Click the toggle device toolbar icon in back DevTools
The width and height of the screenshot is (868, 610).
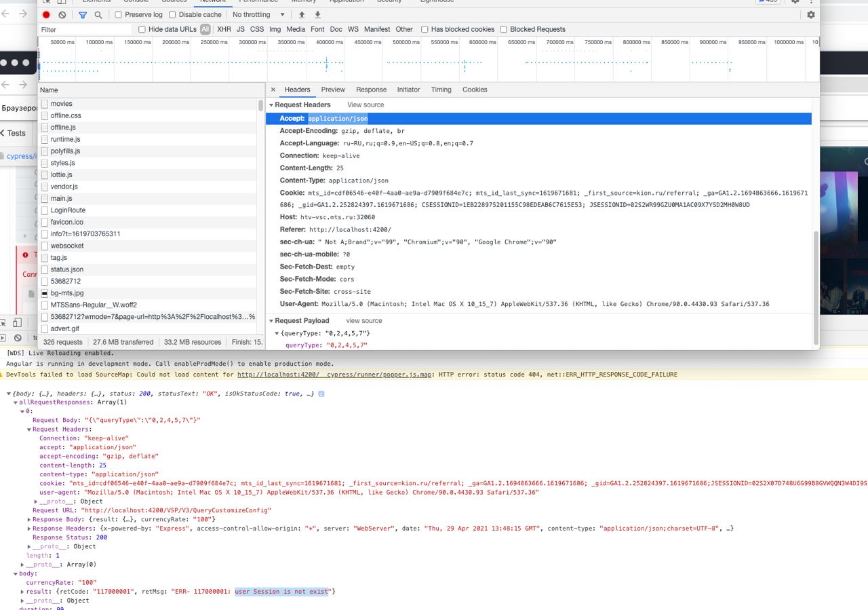point(18,323)
